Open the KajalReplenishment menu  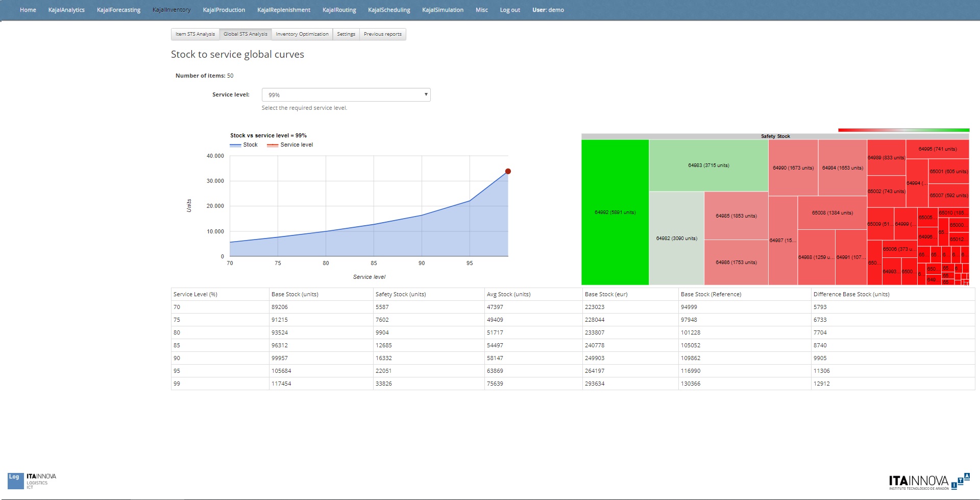coord(284,10)
